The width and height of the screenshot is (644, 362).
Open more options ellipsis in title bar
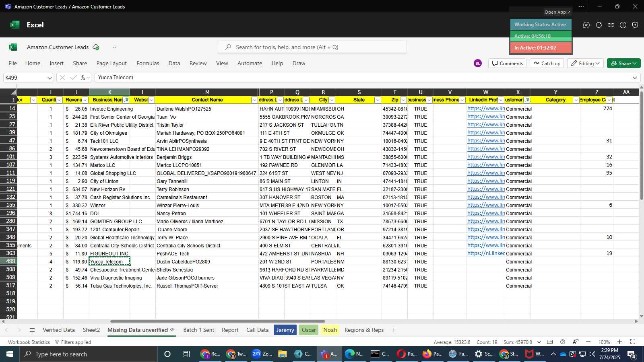click(x=581, y=6)
